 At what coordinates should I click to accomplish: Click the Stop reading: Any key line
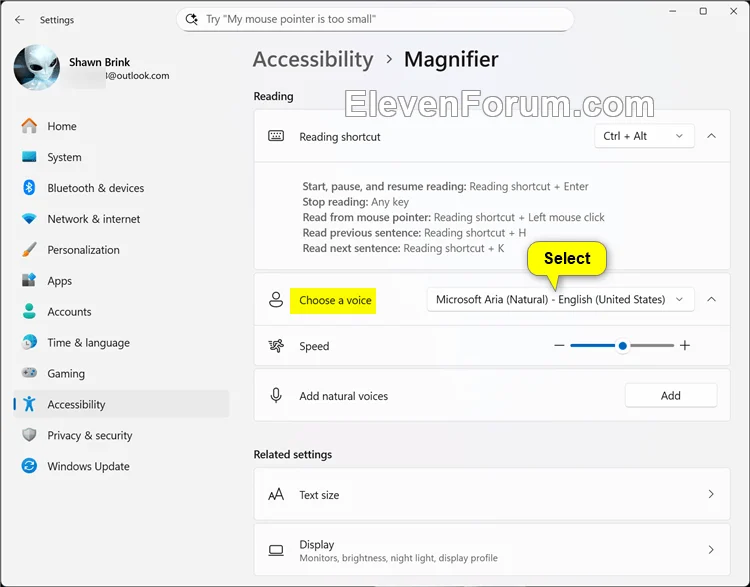point(355,202)
